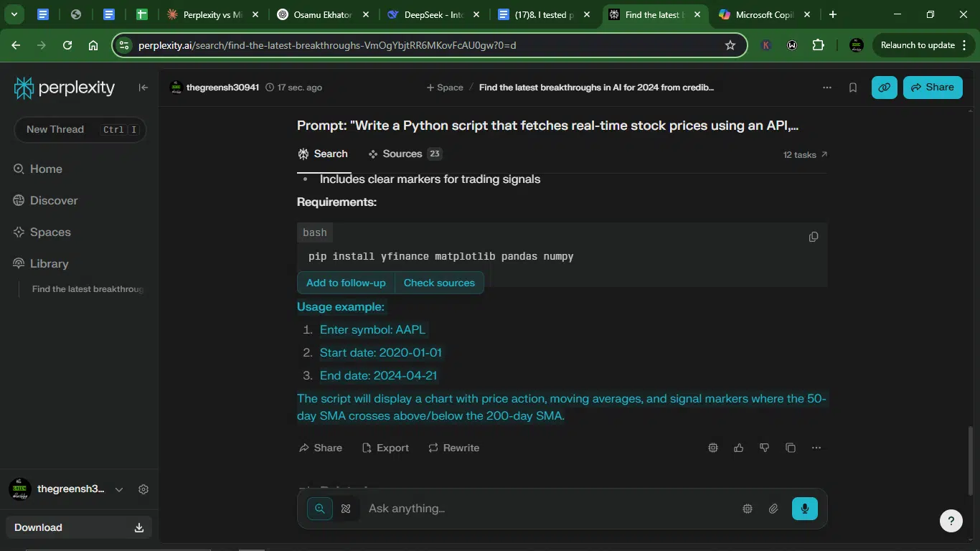
Task: Bookmark this thread
Action: (x=853, y=88)
